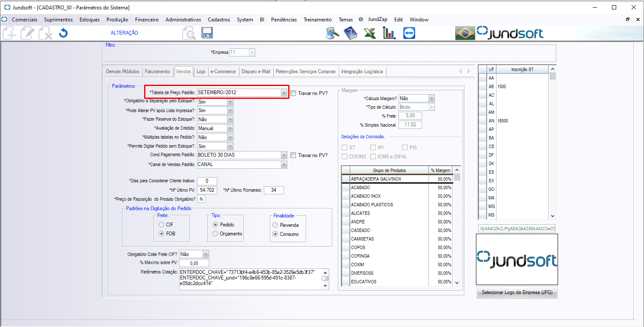Open Múltiplas tabelas no Pedido dropdown
Screen dimensions: 644x327
[x=230, y=137]
